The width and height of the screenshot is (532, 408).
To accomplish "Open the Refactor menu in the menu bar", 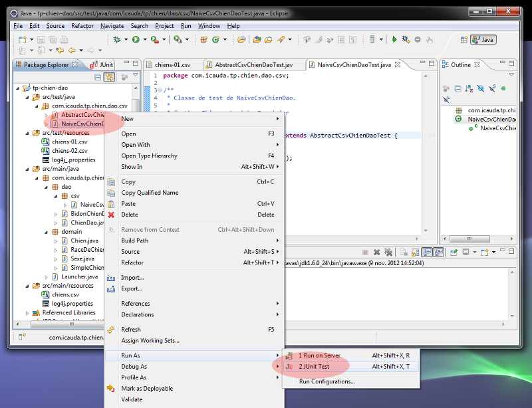I will click(x=82, y=26).
